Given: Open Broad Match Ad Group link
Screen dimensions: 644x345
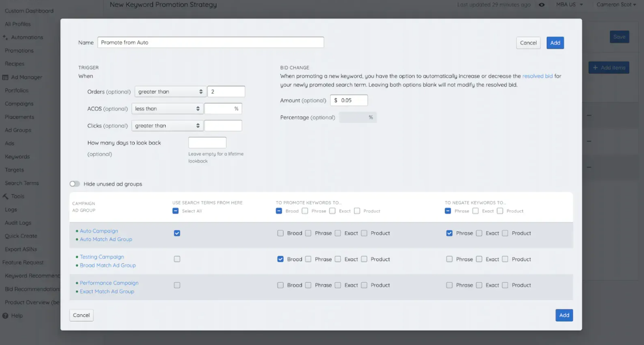Looking at the screenshot, I should 107,266.
